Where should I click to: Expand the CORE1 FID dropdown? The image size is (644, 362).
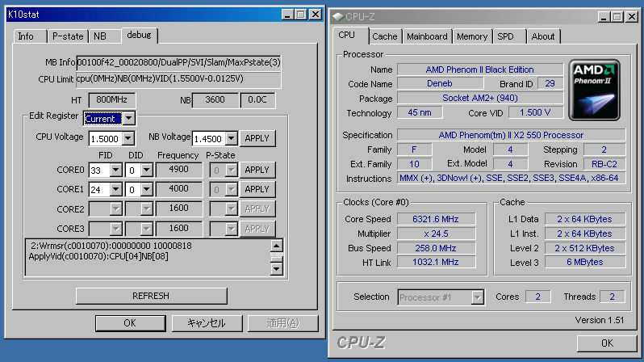tap(116, 189)
